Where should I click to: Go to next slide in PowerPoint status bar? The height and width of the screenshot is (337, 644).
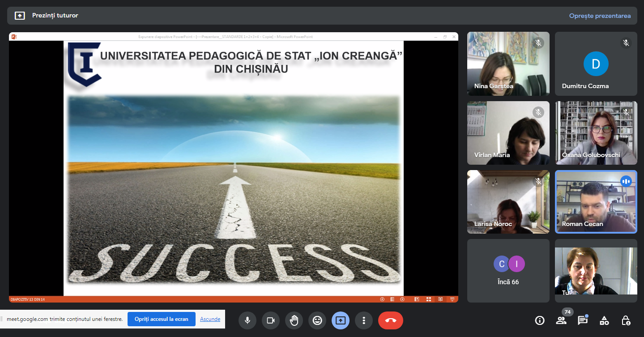(402, 299)
